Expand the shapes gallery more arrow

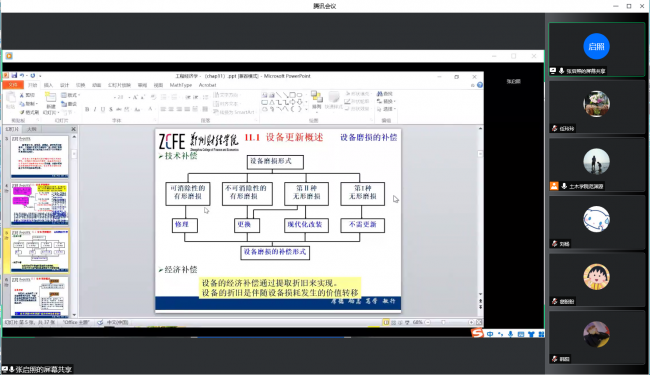tap(306, 109)
